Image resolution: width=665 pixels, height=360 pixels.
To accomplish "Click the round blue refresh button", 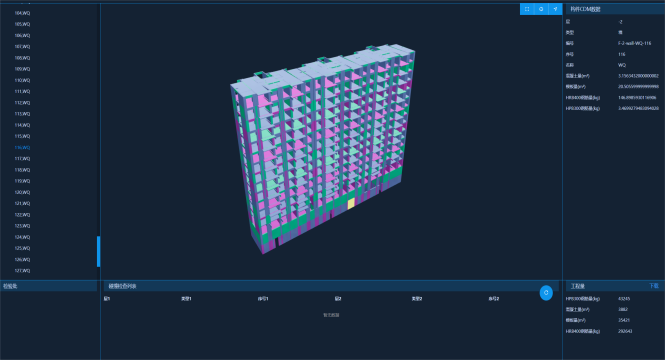I will tap(546, 293).
